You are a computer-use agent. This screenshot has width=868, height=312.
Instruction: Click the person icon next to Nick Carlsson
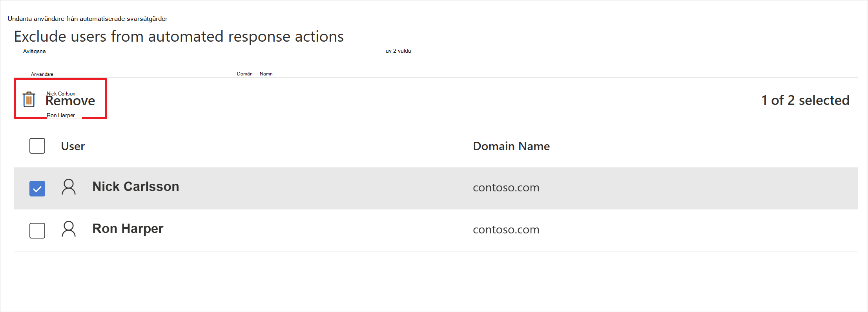point(69,187)
